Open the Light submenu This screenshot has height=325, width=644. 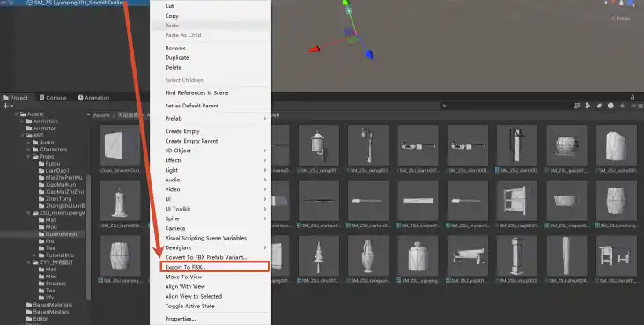tap(211, 170)
